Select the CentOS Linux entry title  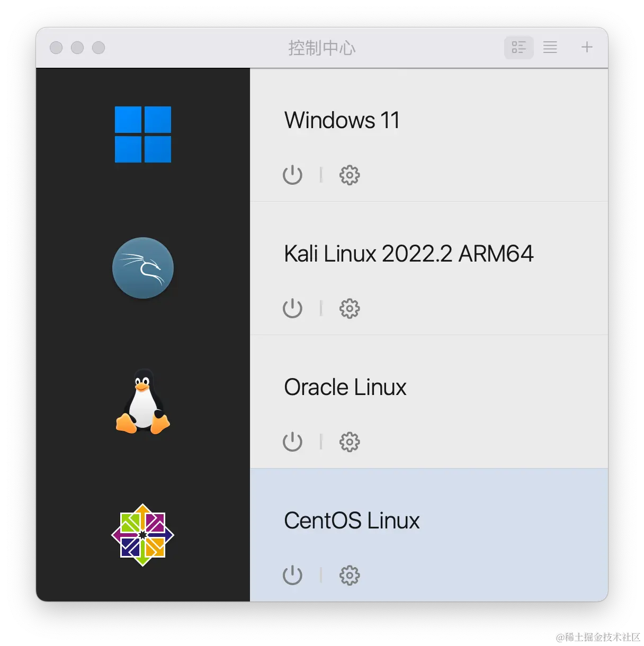pyautogui.click(x=352, y=521)
